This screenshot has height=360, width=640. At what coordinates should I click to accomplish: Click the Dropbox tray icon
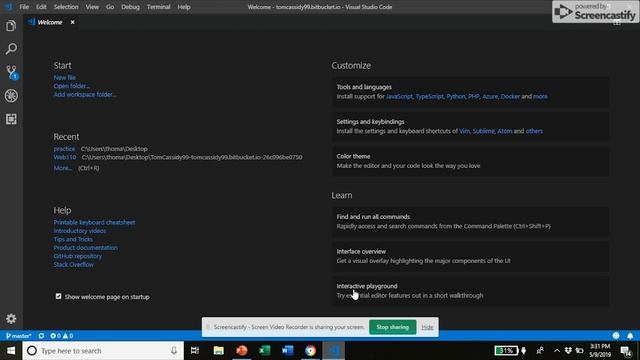568,351
